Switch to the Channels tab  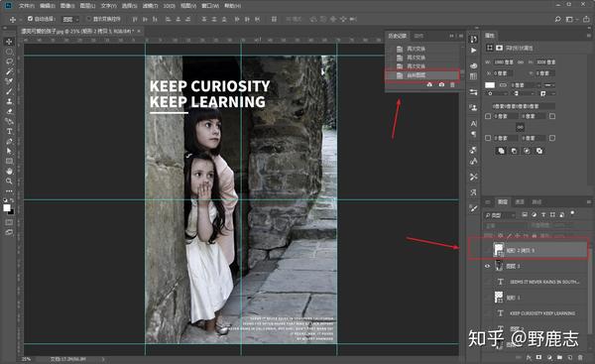click(x=520, y=202)
